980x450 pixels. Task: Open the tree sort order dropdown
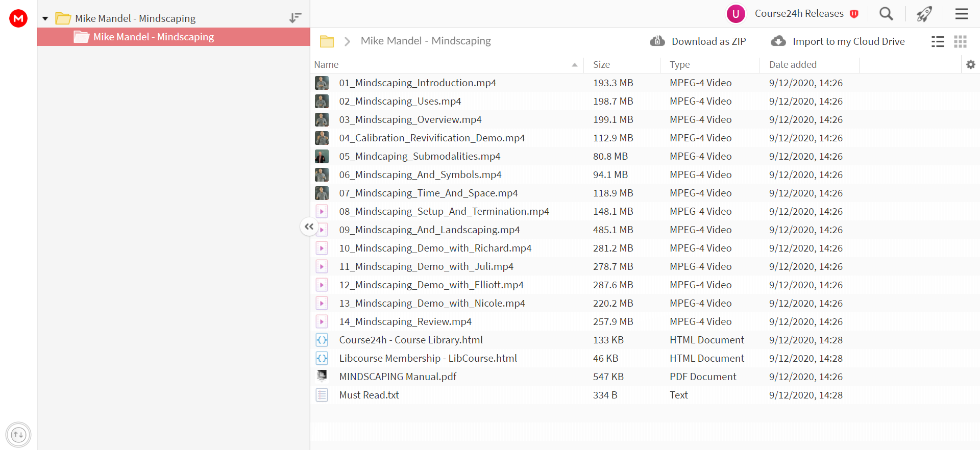coord(295,18)
